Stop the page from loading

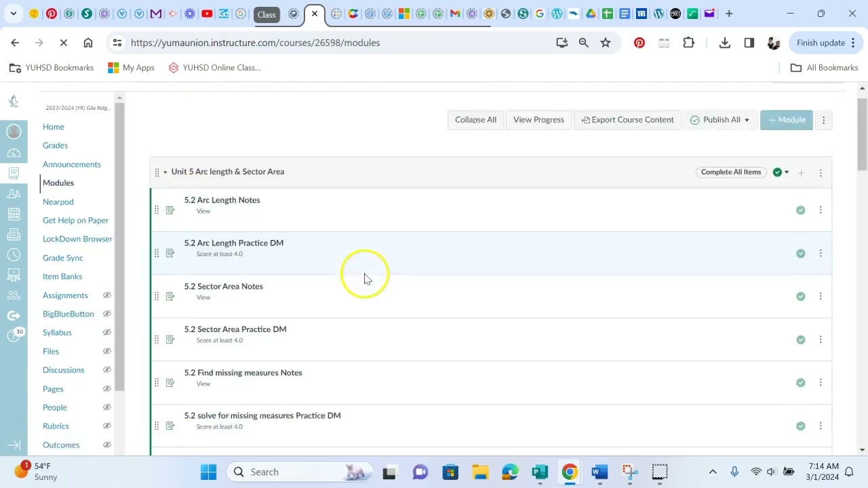pyautogui.click(x=64, y=43)
